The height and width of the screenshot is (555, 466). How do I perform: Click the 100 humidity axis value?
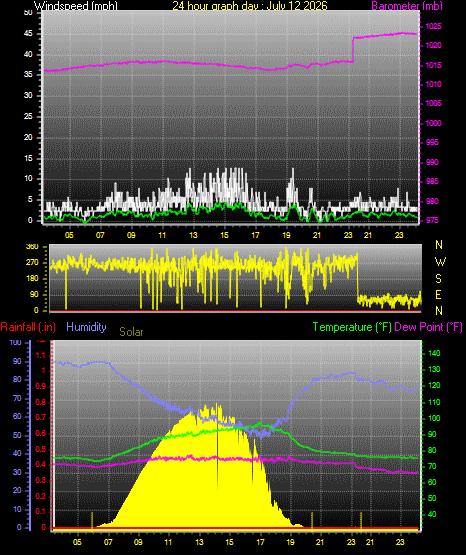coord(16,343)
